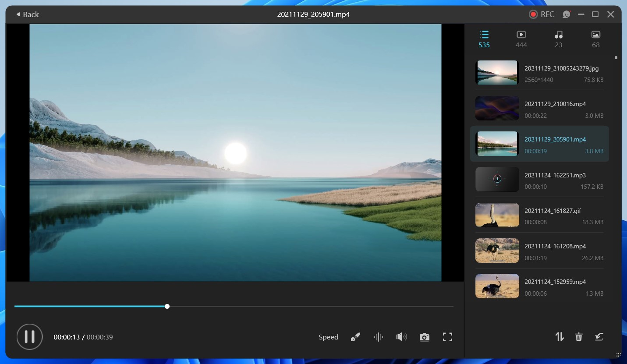The width and height of the screenshot is (627, 364).
Task: Go back using the Back button
Action: point(27,14)
